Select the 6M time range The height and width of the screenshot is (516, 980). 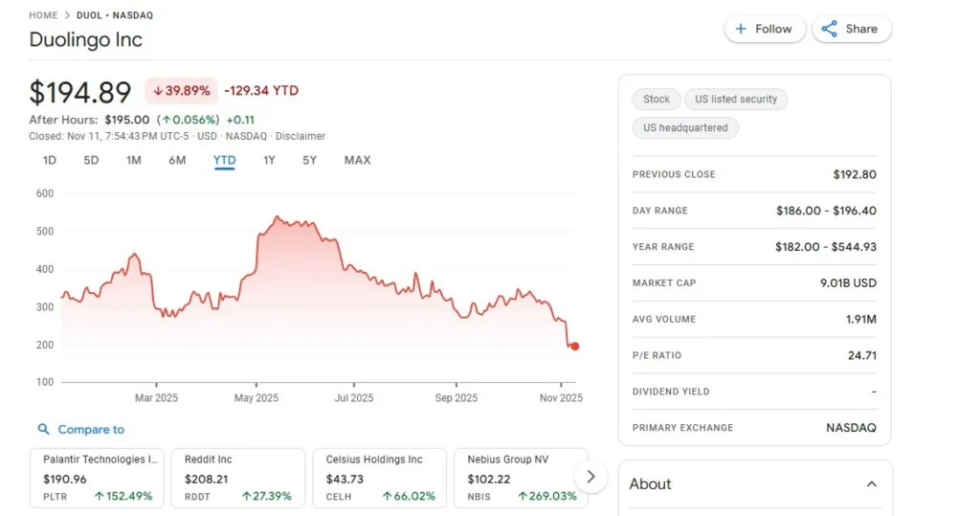pyautogui.click(x=177, y=160)
